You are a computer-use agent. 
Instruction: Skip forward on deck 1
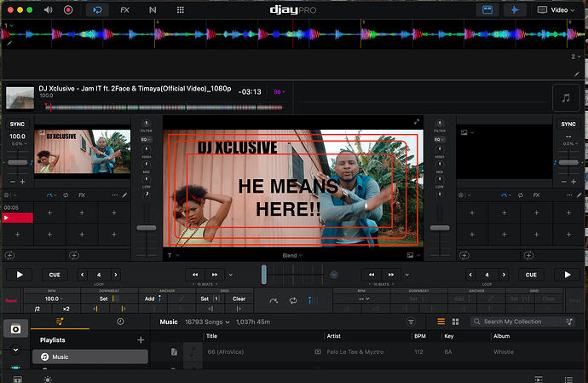point(215,275)
